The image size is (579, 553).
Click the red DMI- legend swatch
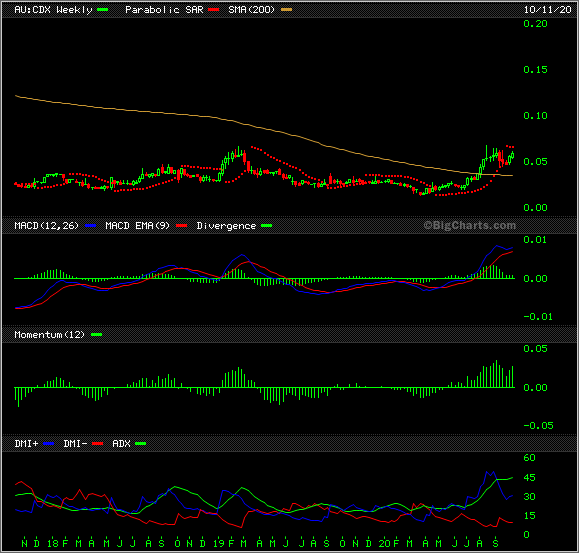click(97, 443)
